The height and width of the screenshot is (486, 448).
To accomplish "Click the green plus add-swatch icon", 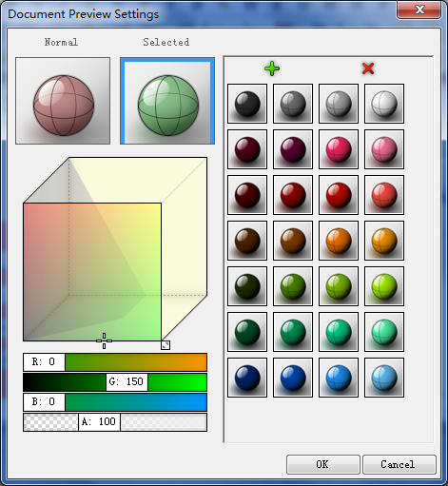I will (272, 68).
